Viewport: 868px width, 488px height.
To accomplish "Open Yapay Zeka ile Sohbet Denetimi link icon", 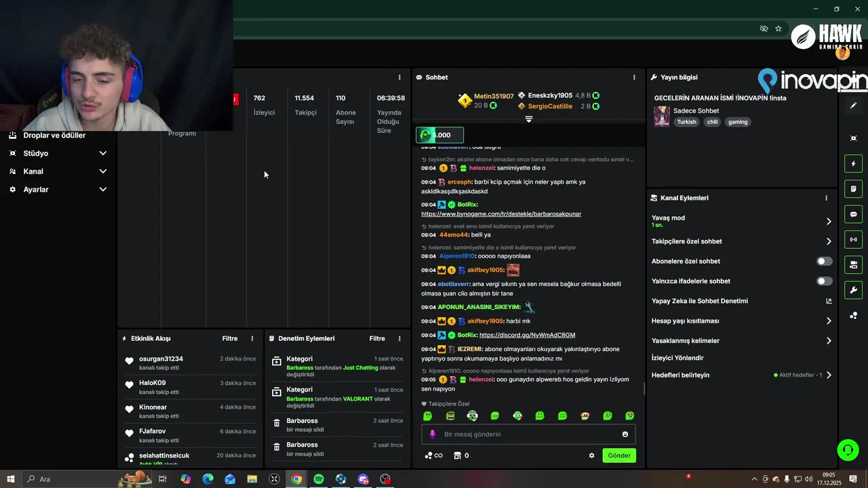I will coord(829,301).
